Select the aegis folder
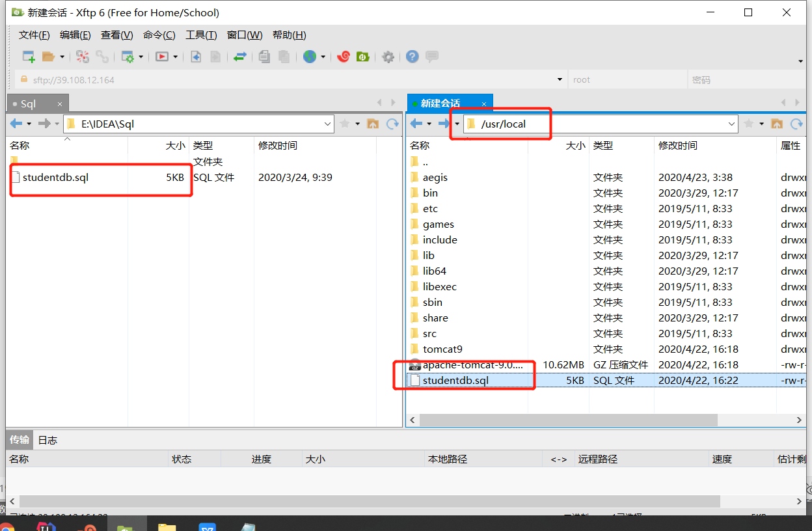The image size is (812, 531). (x=435, y=177)
